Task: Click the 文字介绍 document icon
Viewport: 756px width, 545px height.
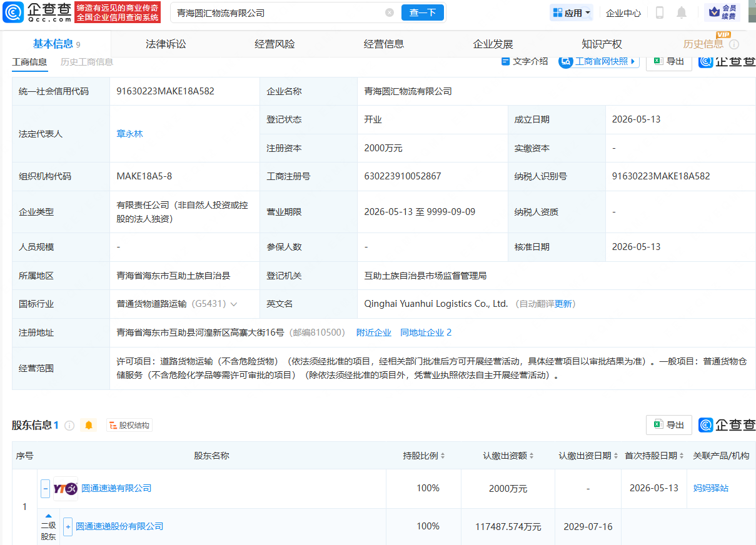Action: (x=505, y=61)
